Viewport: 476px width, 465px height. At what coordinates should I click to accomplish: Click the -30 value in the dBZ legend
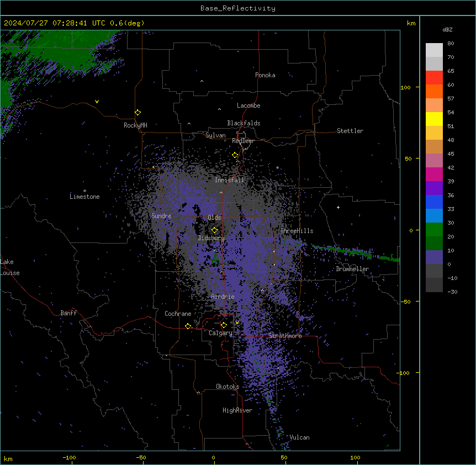point(452,292)
